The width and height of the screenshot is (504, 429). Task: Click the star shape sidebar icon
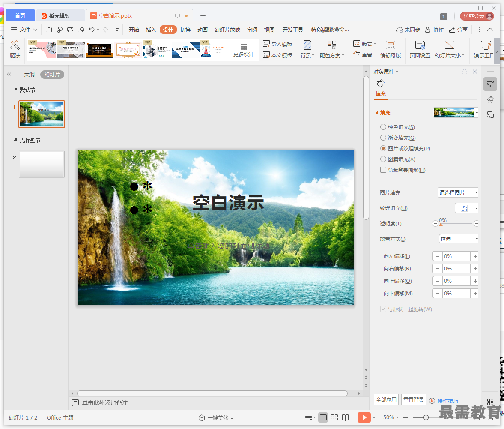click(x=490, y=99)
